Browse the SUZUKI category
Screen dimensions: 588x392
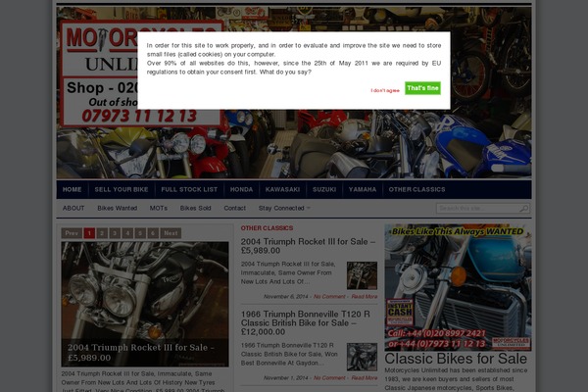(x=324, y=189)
